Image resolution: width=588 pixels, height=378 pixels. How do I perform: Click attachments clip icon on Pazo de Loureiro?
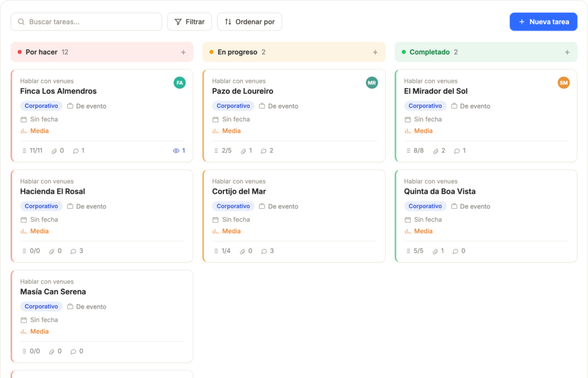243,151
